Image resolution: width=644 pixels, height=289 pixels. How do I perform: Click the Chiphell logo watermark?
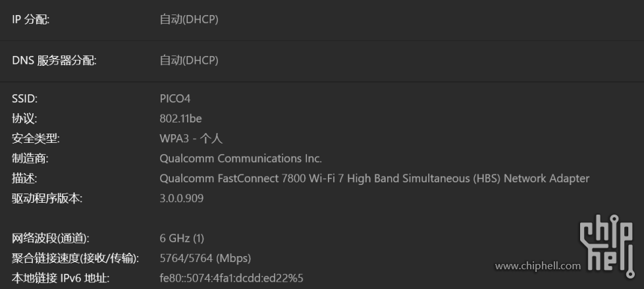[608, 244]
